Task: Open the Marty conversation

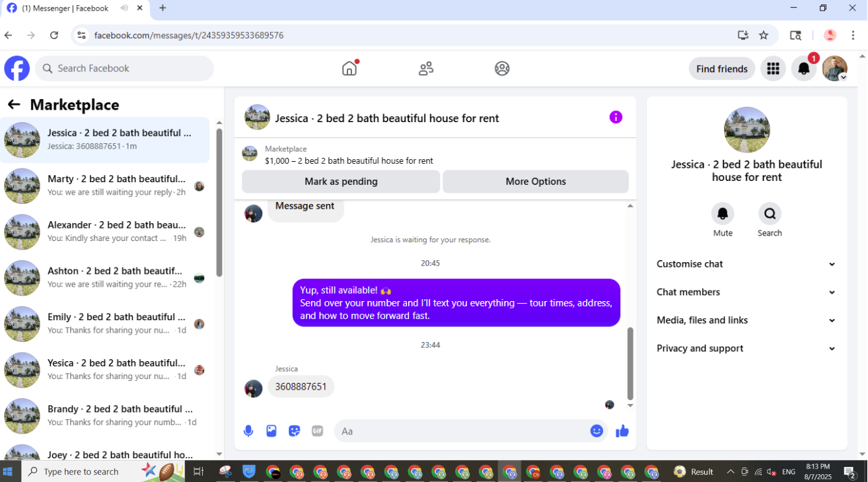Action: [x=105, y=186]
